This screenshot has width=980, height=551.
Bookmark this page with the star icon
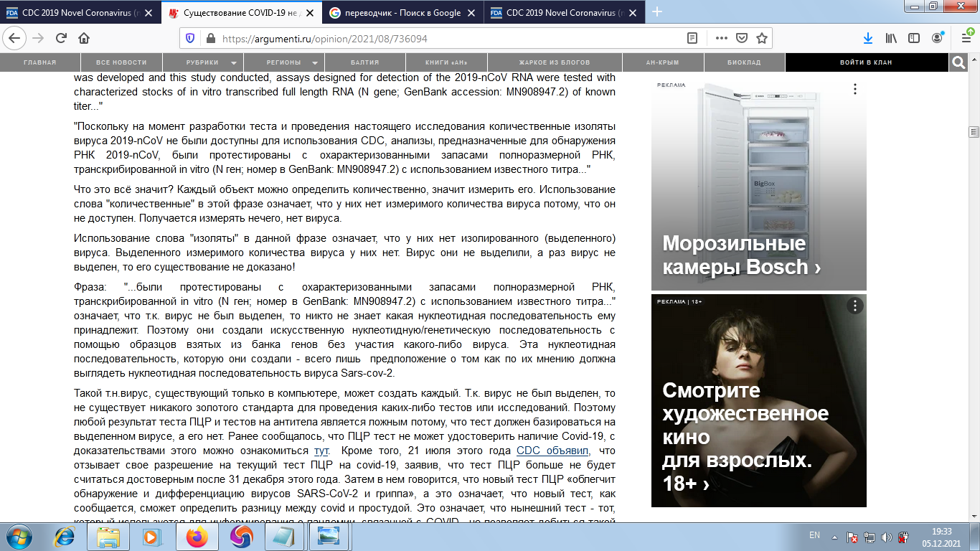pyautogui.click(x=762, y=38)
